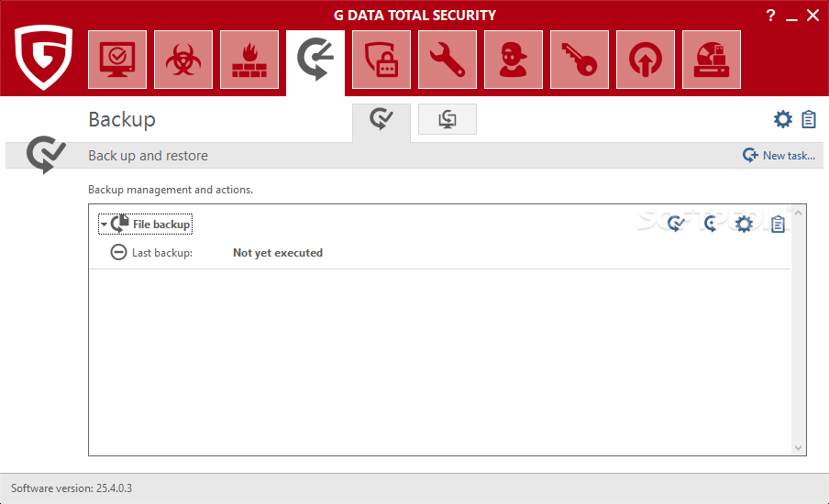Screen dimensions: 829x504
Task: Open the Encryption key icon
Action: (580, 60)
